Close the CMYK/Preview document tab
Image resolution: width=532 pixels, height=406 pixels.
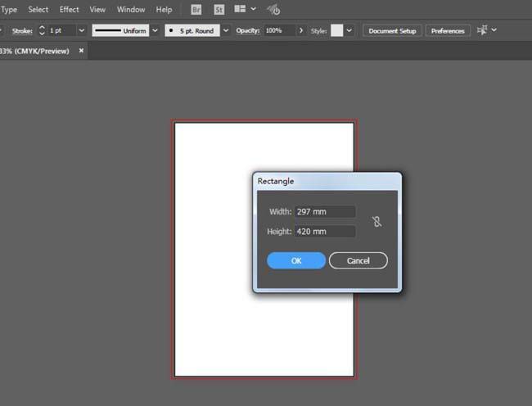pyautogui.click(x=81, y=51)
